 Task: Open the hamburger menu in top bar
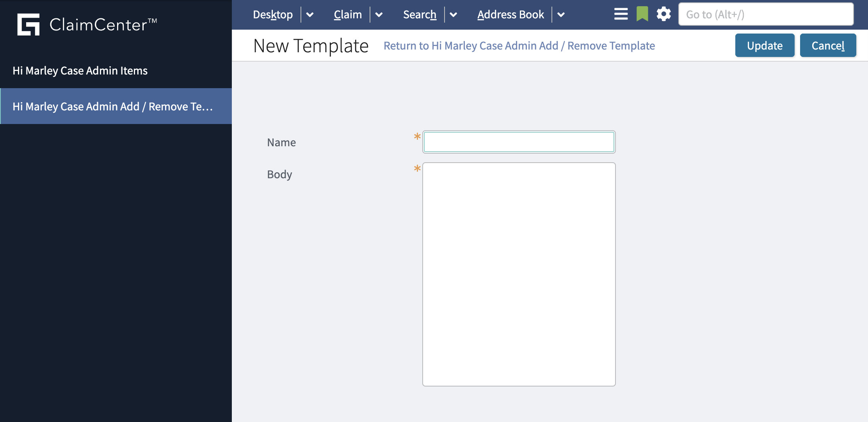621,14
